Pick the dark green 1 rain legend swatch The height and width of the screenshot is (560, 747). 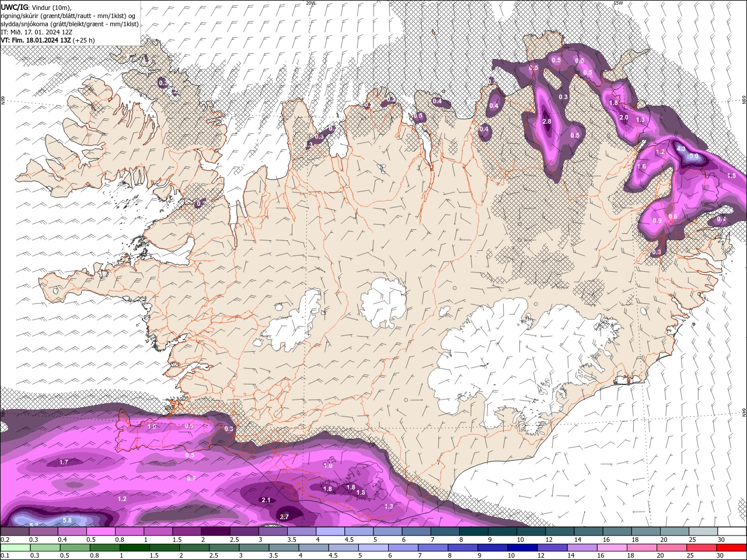[135, 548]
